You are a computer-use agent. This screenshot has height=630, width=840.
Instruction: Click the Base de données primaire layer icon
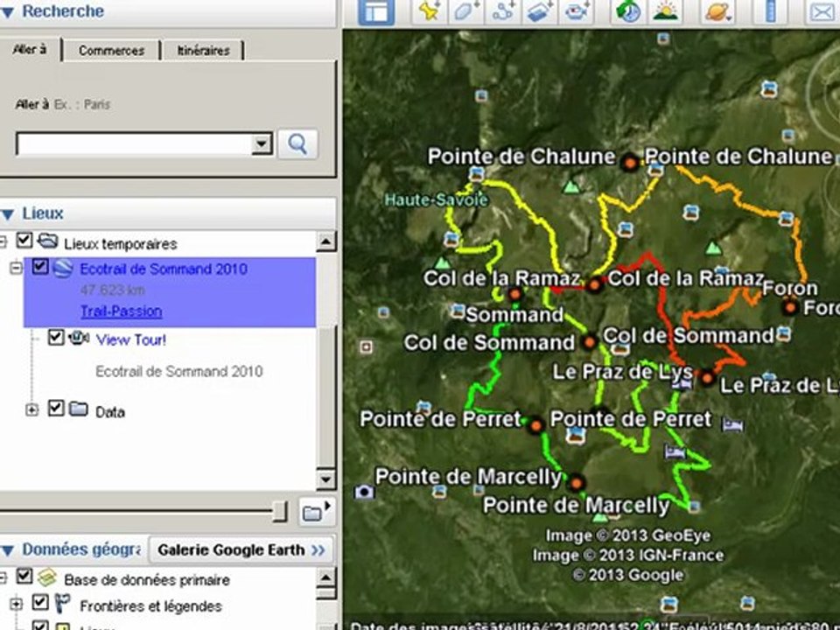(47, 577)
